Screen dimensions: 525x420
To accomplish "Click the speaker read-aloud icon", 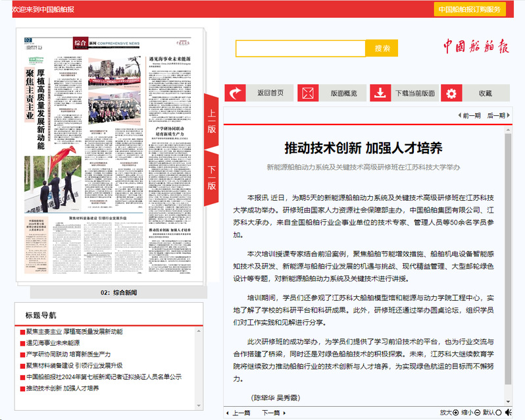I will [508, 413].
